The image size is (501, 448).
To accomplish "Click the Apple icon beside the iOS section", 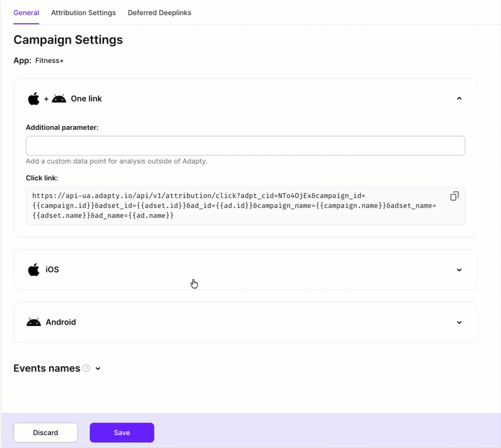I will pyautogui.click(x=33, y=270).
